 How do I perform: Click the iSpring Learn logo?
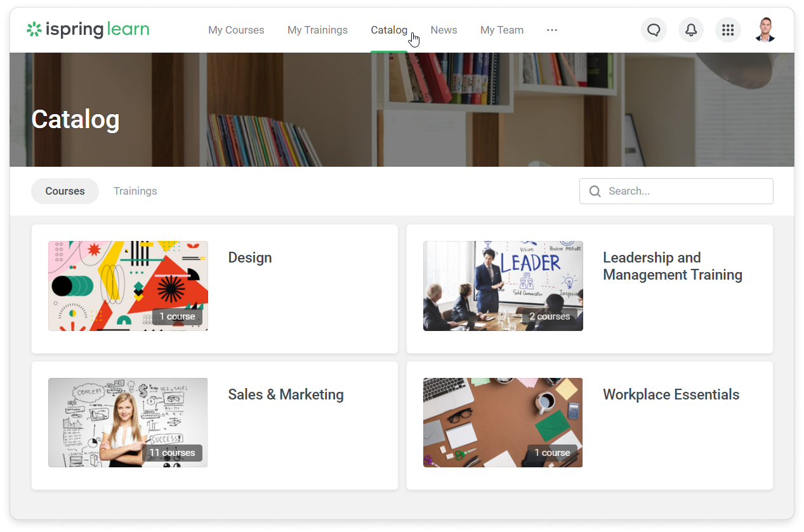pos(88,30)
